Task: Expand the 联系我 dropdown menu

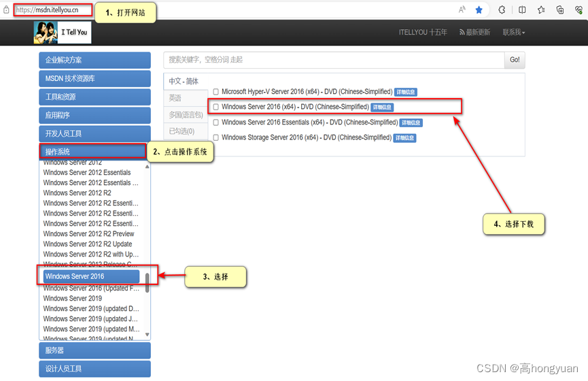Action: point(514,32)
